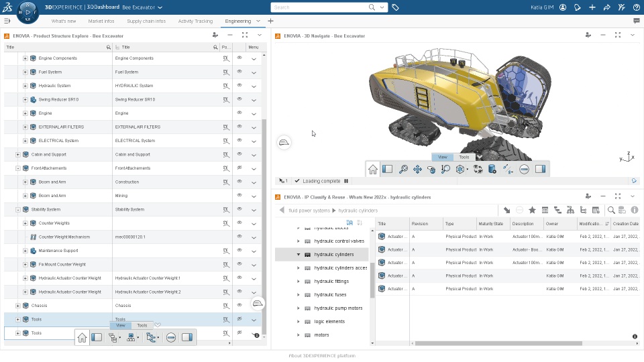The height and width of the screenshot is (362, 644).
Task: Click the About 3DEXPERIENCE platform link
Action: point(322,356)
